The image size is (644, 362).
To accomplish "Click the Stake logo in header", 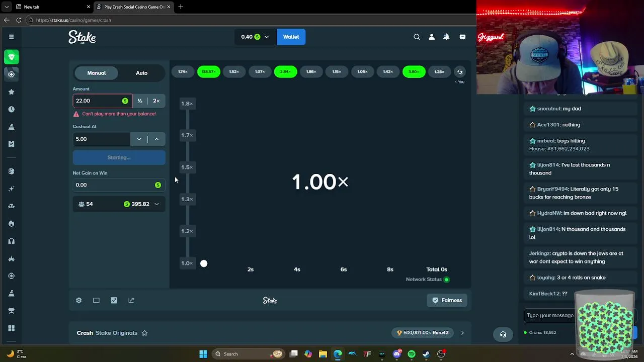I will click(82, 37).
